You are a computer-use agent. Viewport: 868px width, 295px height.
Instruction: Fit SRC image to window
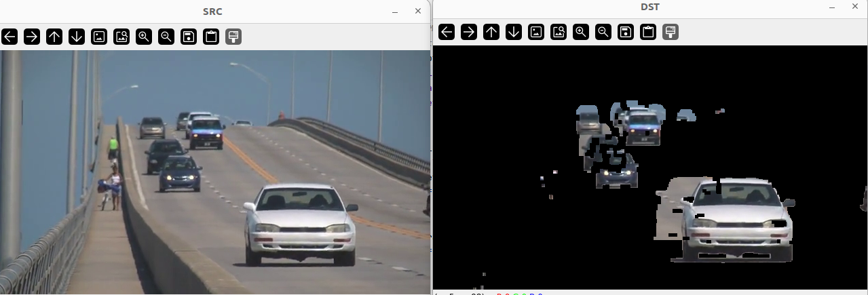121,37
